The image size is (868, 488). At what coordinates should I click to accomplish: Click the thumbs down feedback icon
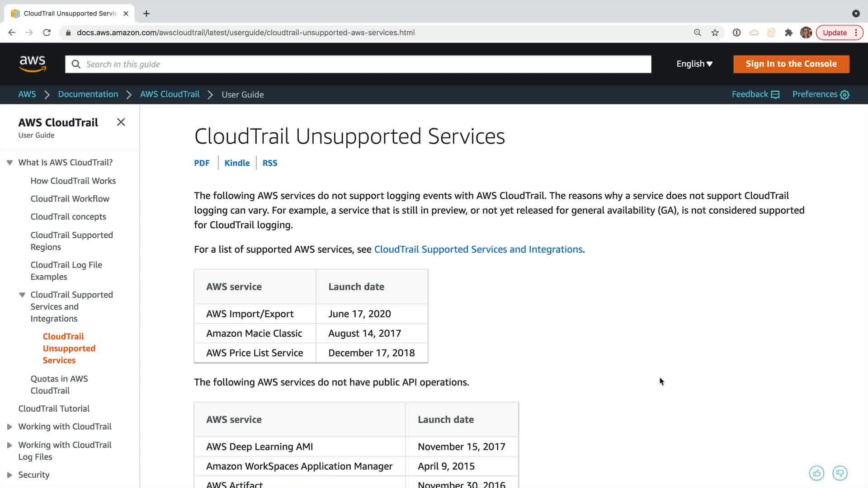(x=840, y=473)
